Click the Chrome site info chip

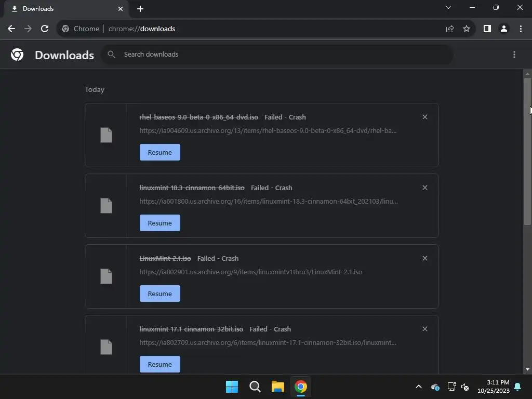pos(81,29)
